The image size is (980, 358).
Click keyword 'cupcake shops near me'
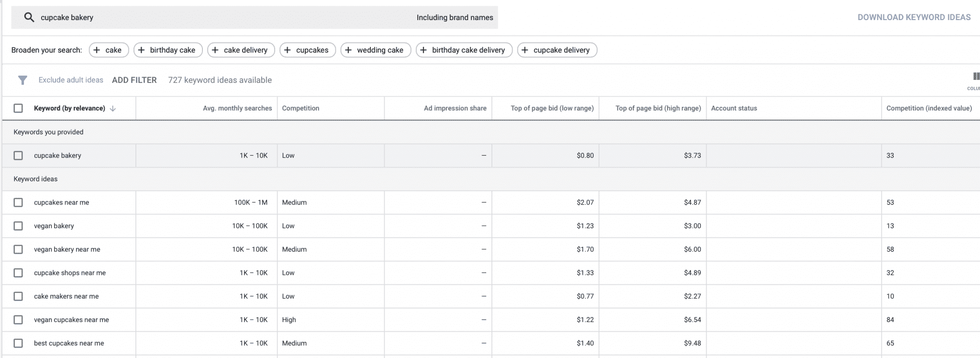pos(70,273)
